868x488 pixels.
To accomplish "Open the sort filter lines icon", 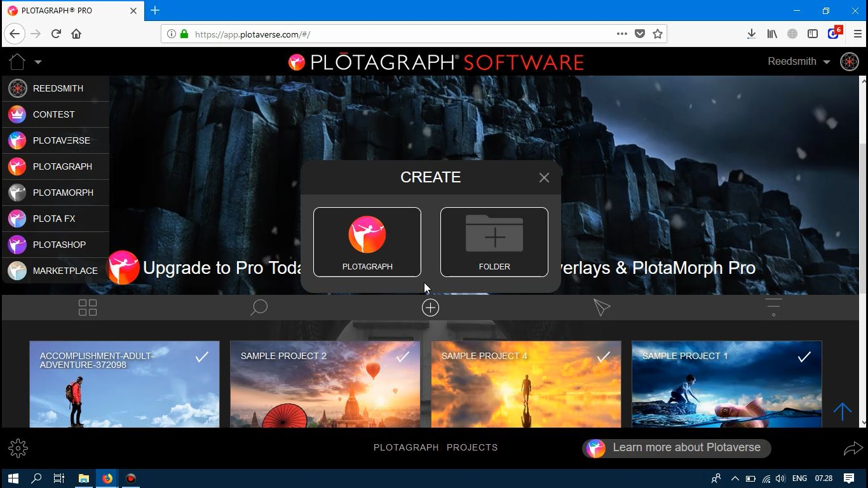I will 773,308.
